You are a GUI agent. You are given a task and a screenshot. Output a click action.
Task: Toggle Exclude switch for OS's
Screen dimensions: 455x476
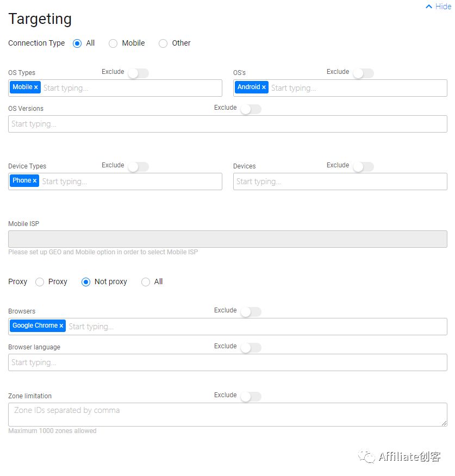[x=363, y=73]
